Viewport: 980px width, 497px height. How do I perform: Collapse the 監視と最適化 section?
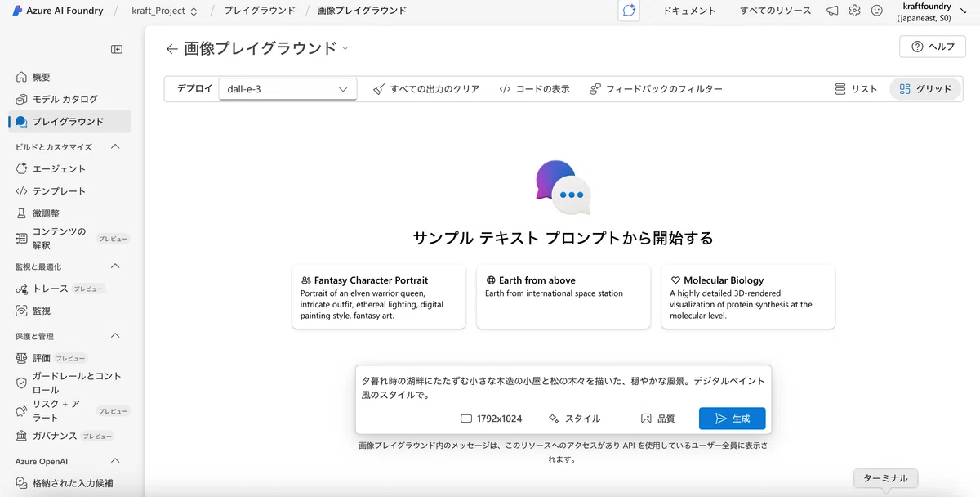115,266
